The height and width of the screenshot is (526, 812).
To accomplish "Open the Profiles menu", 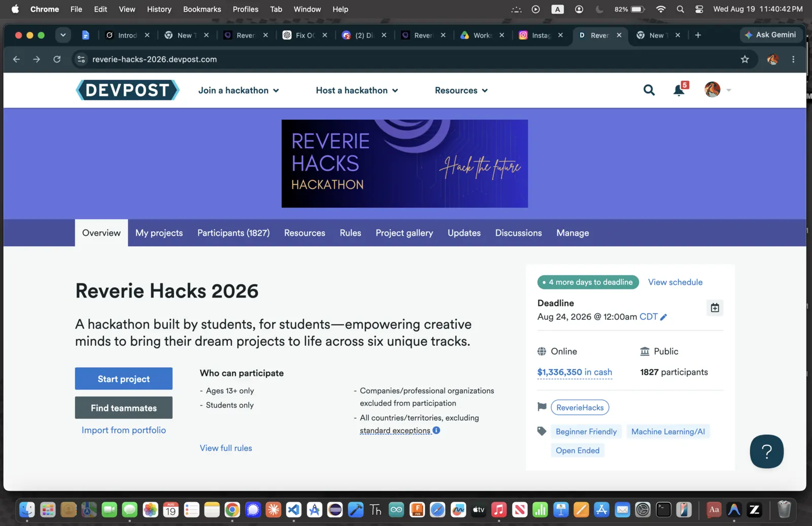I will 246,9.
